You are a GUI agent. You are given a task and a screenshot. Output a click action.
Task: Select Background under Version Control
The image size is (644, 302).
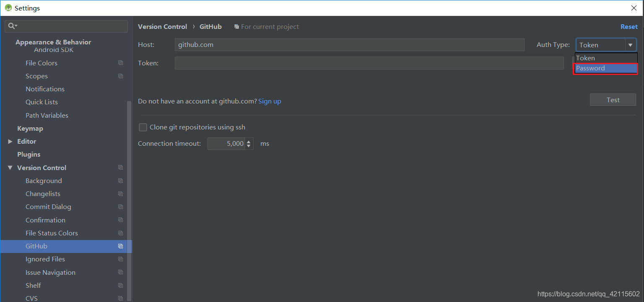44,181
